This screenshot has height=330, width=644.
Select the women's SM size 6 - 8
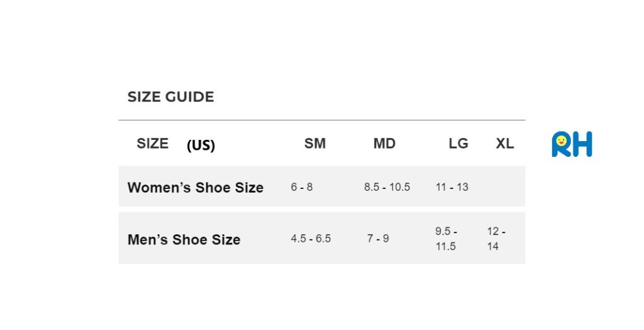(301, 187)
